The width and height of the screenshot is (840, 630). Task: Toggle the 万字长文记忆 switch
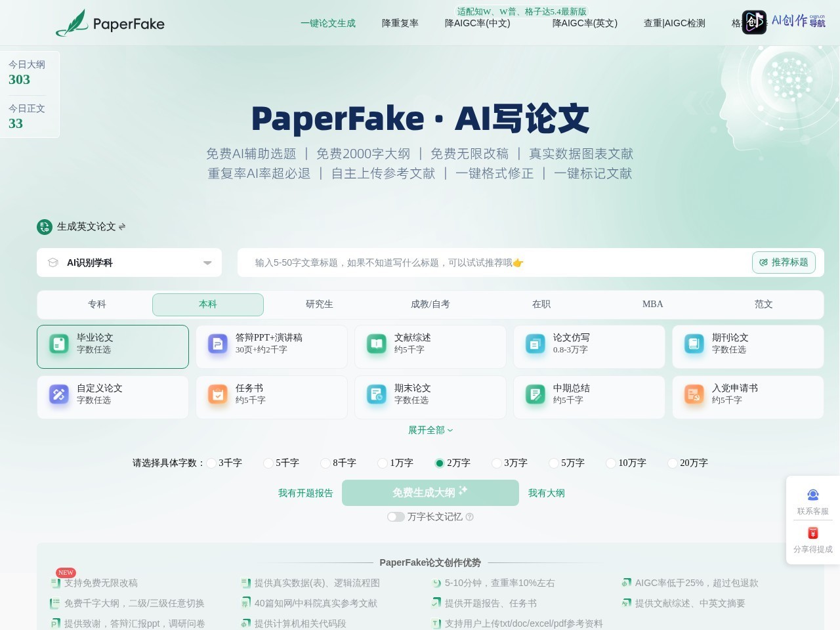pyautogui.click(x=396, y=517)
